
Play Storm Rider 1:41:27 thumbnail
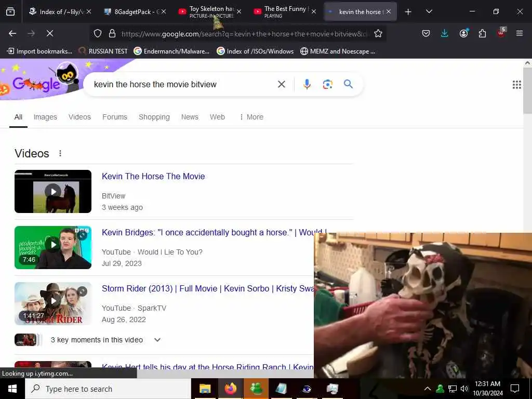click(53, 303)
